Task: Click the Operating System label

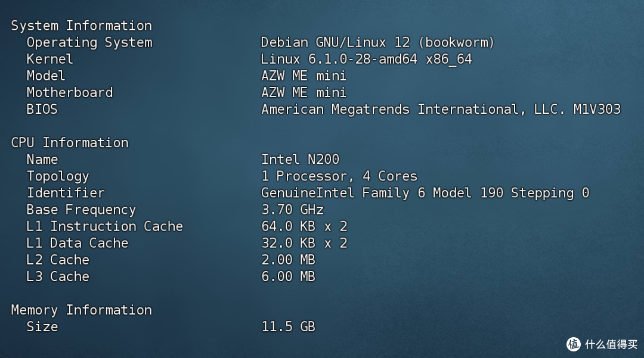Action: (x=89, y=43)
